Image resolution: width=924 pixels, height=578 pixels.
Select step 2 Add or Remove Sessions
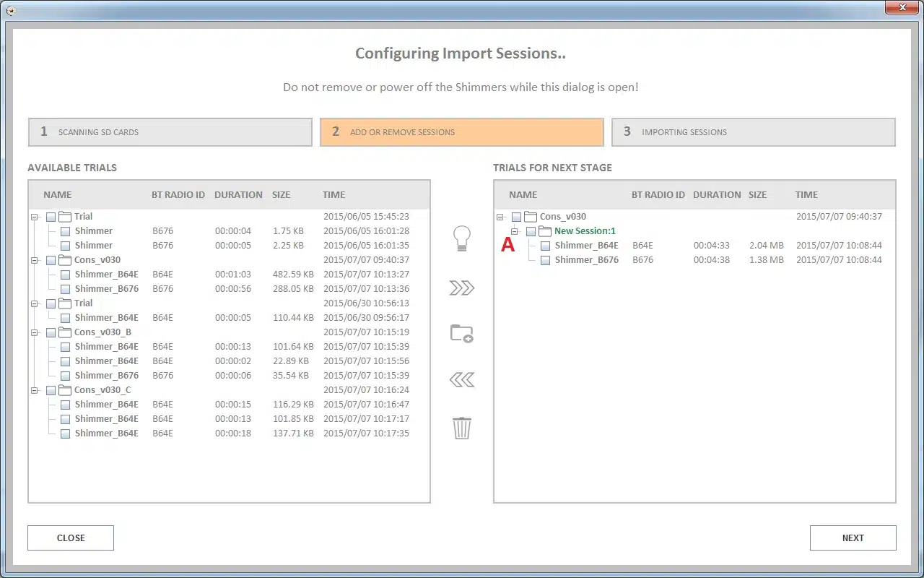462,132
